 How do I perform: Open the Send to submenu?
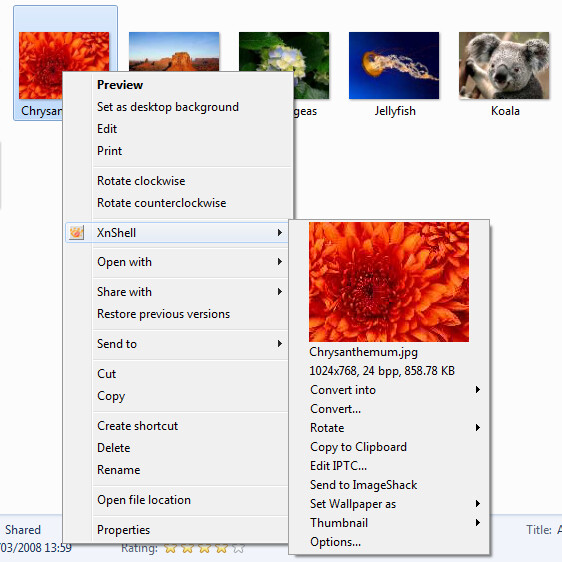pos(177,344)
